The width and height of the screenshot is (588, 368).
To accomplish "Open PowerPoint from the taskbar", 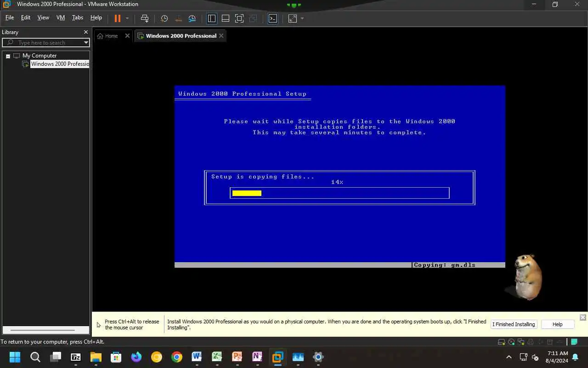I will [x=237, y=357].
